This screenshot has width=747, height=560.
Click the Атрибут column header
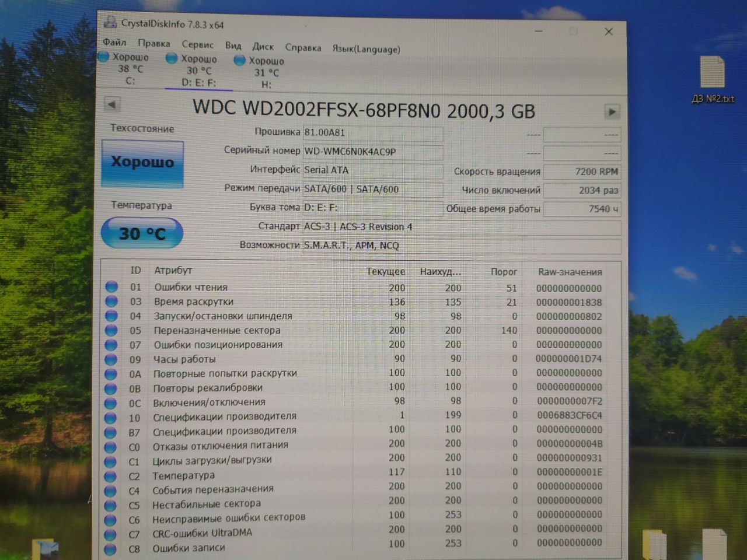173,270
